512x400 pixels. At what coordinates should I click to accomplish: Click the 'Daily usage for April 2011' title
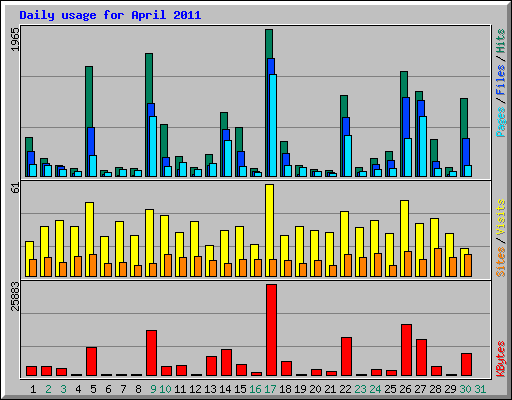(x=110, y=15)
